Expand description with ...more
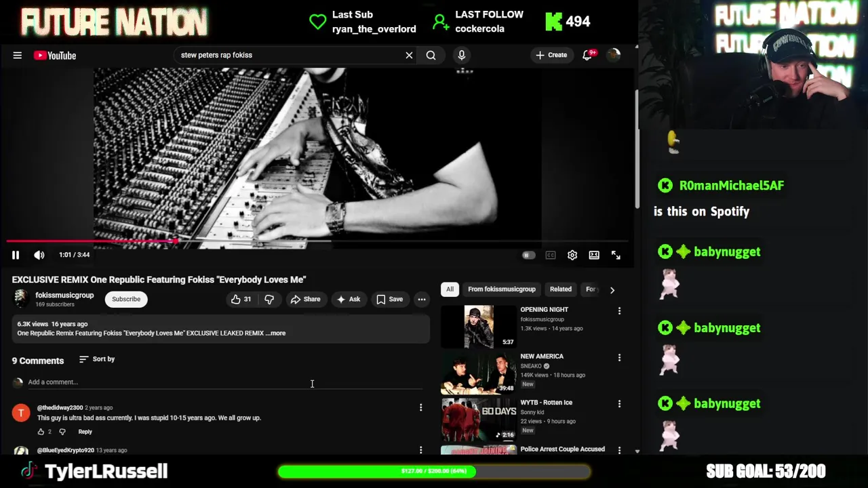The width and height of the screenshot is (868, 488). pyautogui.click(x=275, y=333)
